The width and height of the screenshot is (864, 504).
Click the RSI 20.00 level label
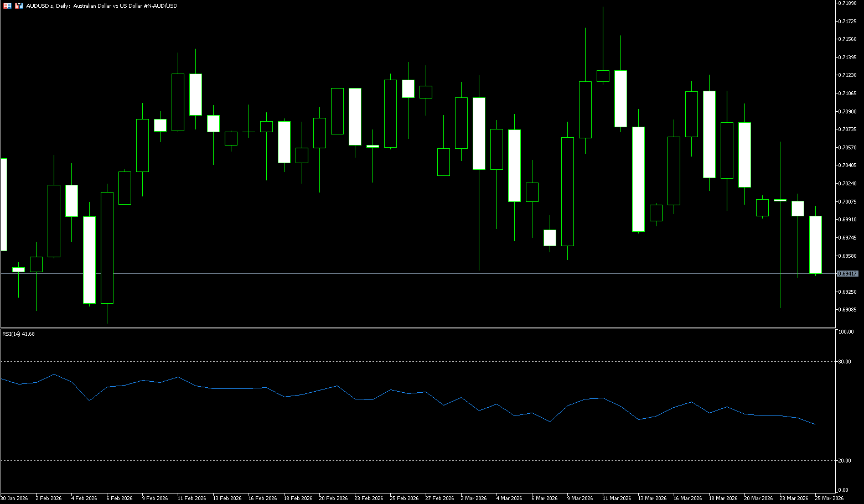(x=845, y=461)
